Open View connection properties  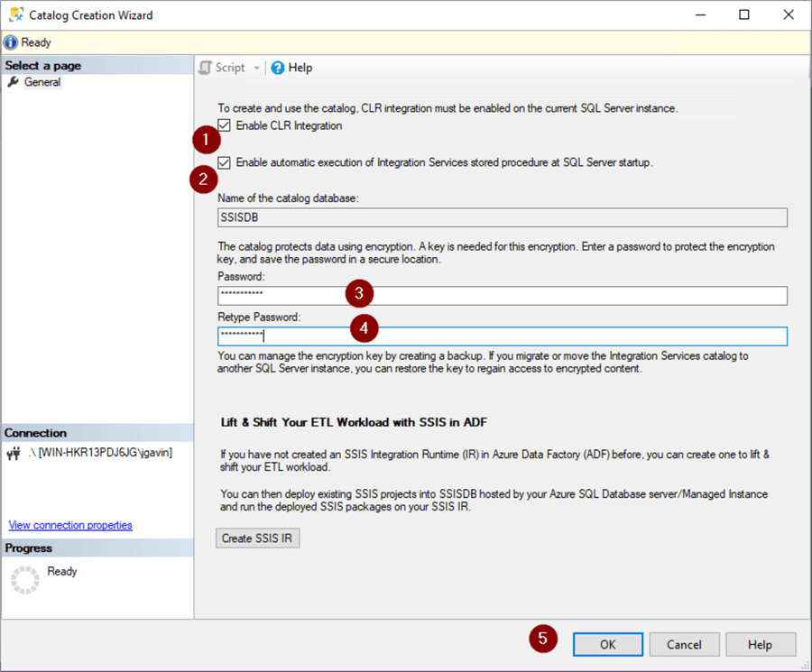69,524
